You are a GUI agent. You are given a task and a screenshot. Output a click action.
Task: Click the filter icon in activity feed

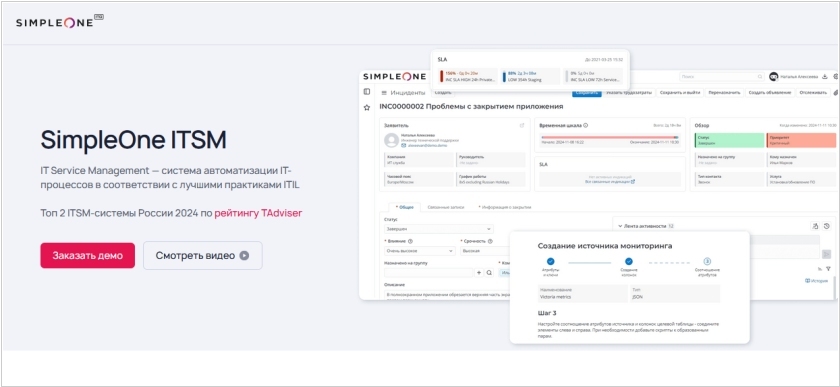click(x=829, y=269)
